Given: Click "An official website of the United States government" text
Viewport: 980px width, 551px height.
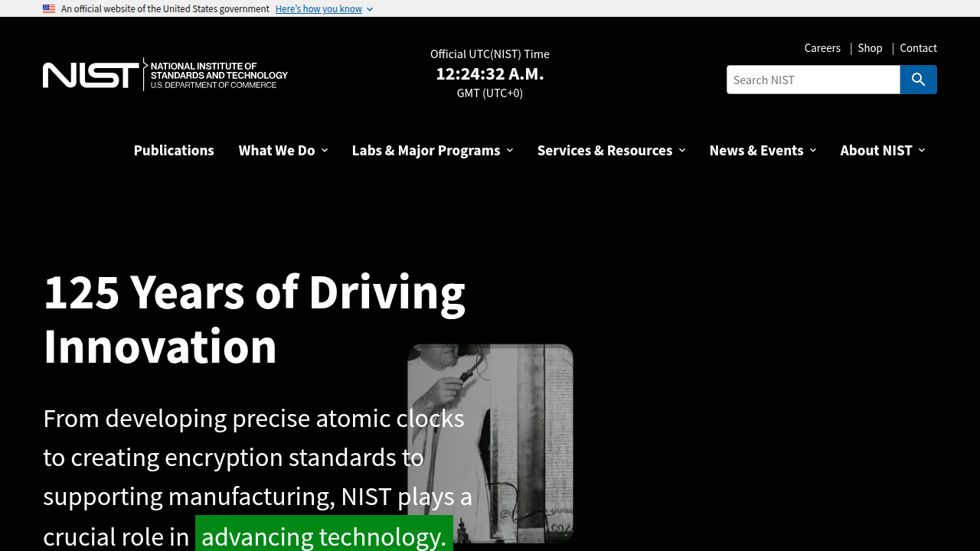Looking at the screenshot, I should 165,9.
